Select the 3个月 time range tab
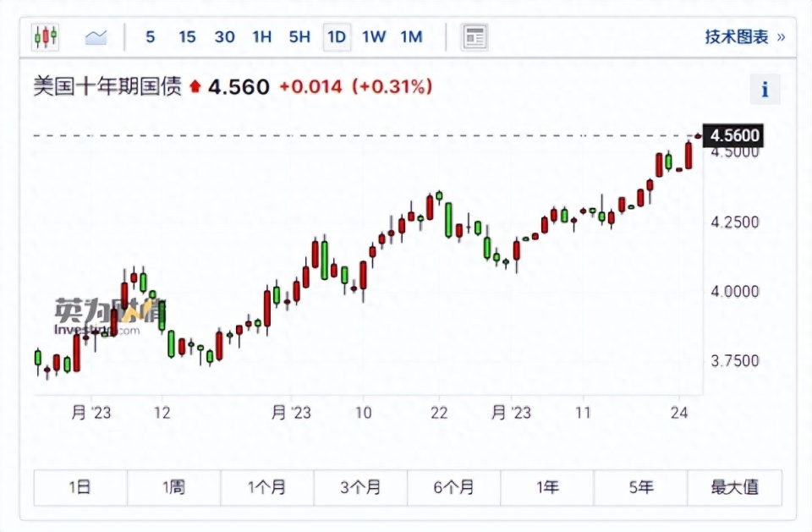The width and height of the screenshot is (812, 532). click(x=360, y=487)
